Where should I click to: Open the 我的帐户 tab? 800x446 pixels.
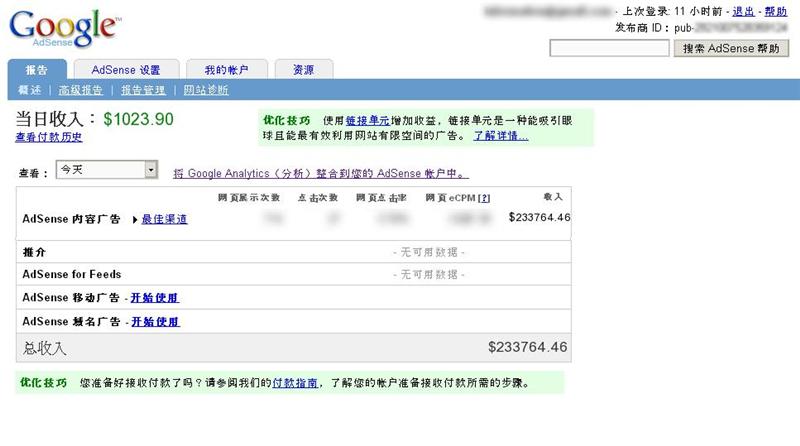[227, 69]
